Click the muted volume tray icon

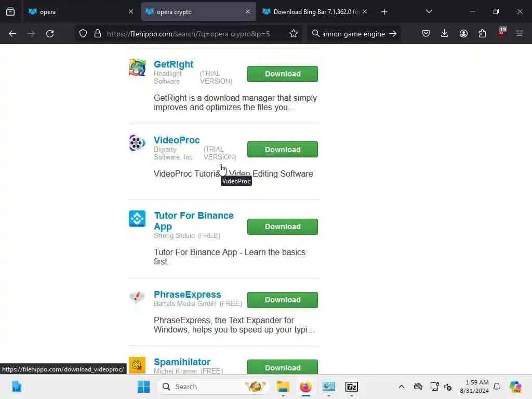coord(447,387)
